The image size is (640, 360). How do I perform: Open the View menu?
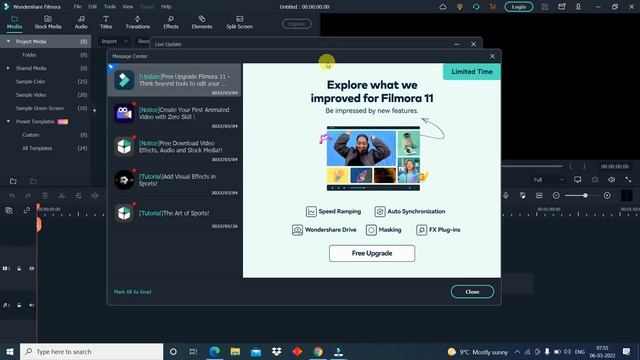128,7
